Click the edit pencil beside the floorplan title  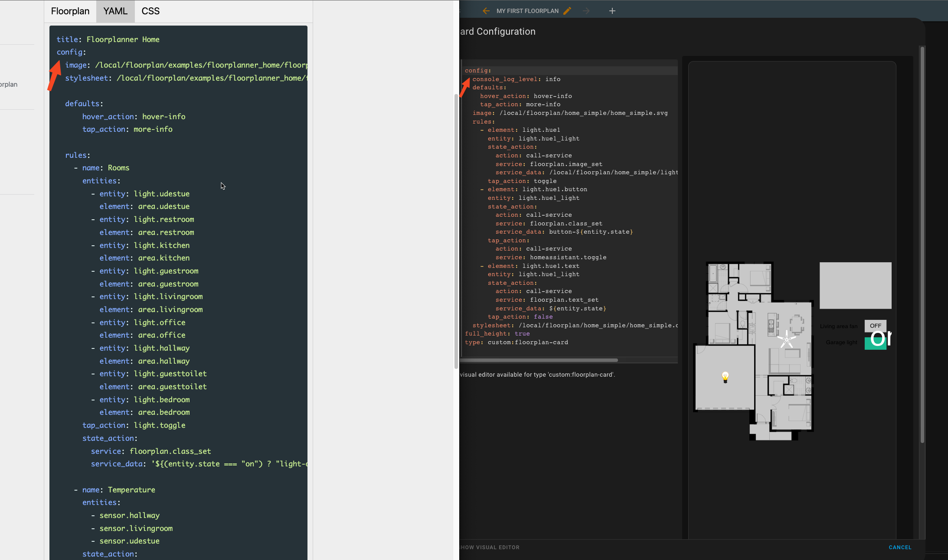(x=567, y=11)
